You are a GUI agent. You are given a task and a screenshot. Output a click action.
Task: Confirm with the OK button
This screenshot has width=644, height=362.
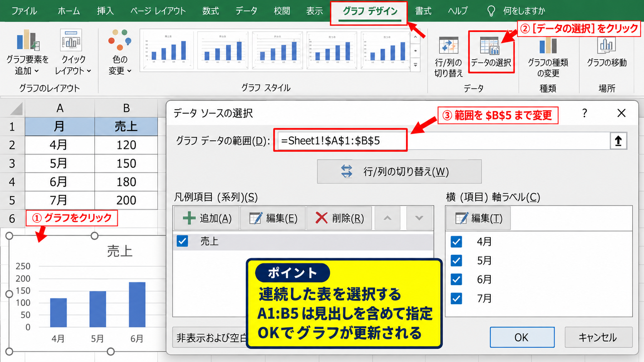pyautogui.click(x=522, y=337)
